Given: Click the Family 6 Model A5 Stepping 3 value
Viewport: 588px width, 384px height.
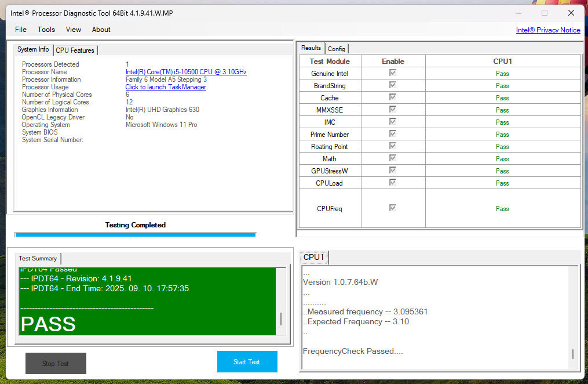Looking at the screenshot, I should pos(166,79).
